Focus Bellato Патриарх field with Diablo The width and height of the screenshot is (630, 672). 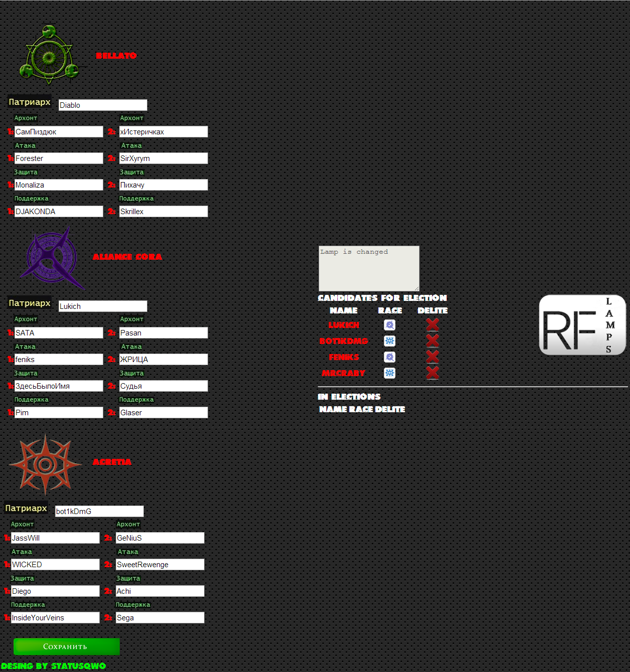(103, 105)
